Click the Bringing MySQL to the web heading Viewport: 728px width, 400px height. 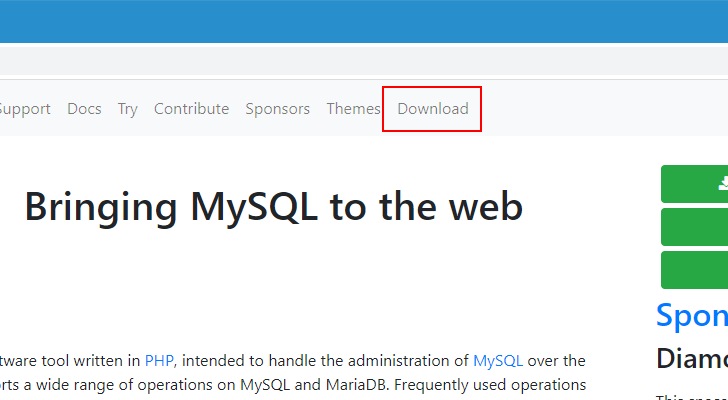click(274, 207)
